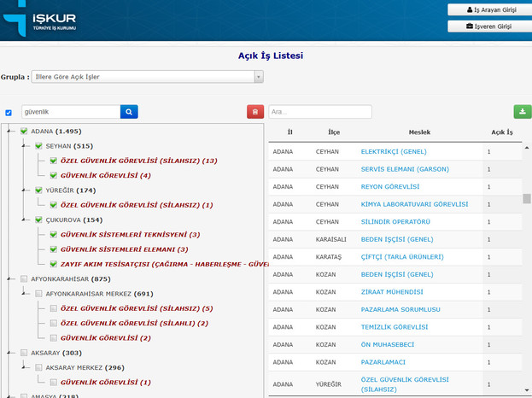The height and width of the screenshot is (398, 532).
Task: Click the red trash clear button
Action: (x=254, y=112)
